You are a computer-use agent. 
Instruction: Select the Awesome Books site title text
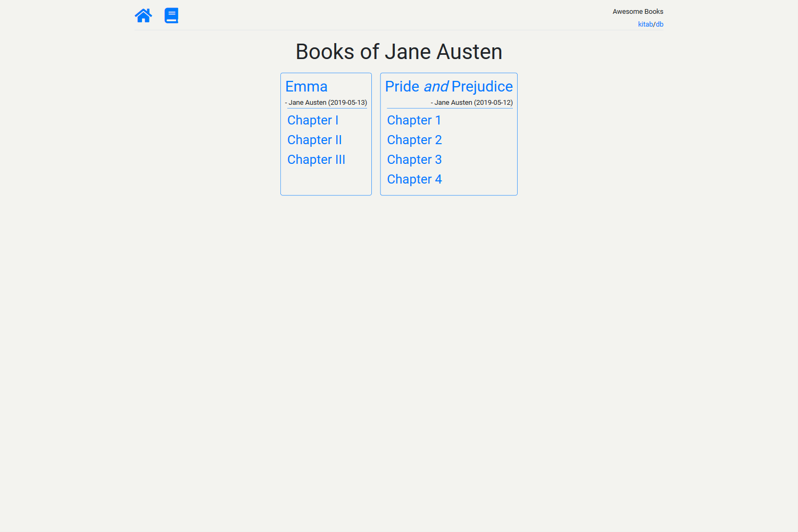[x=638, y=12]
